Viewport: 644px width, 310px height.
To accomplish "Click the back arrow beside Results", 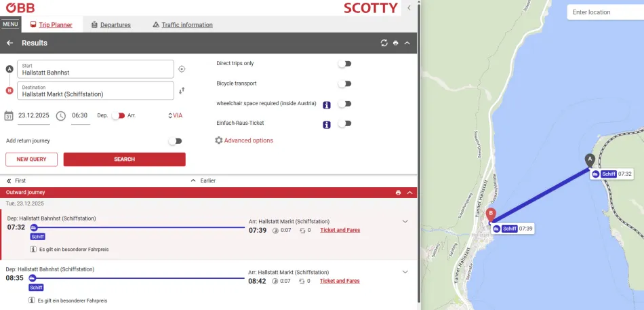I will tap(9, 43).
